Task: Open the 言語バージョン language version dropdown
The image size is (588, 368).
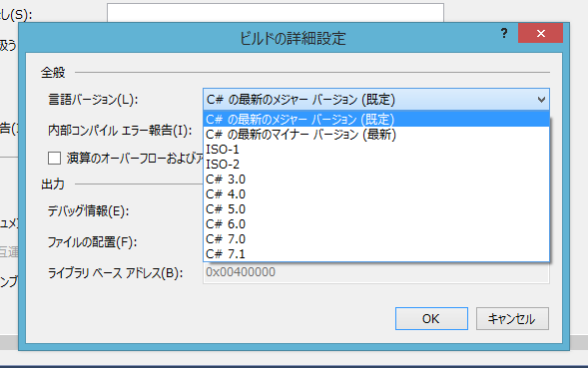Action: [376, 100]
